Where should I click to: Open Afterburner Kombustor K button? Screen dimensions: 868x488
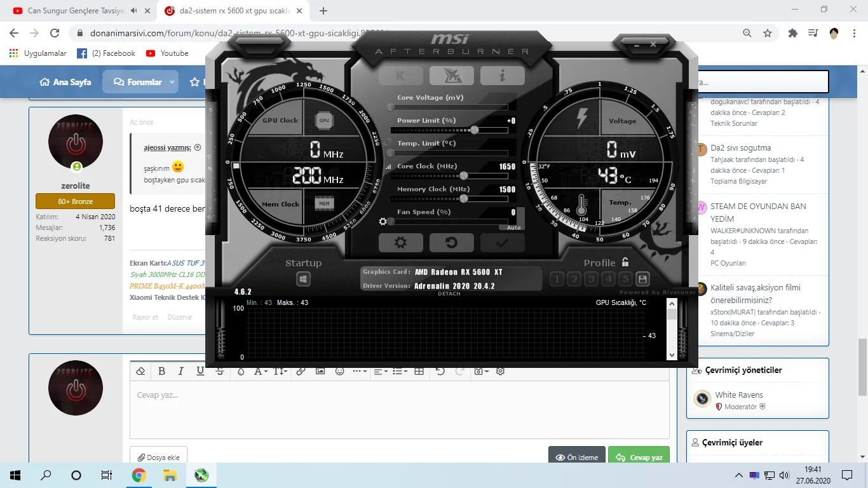click(x=400, y=76)
